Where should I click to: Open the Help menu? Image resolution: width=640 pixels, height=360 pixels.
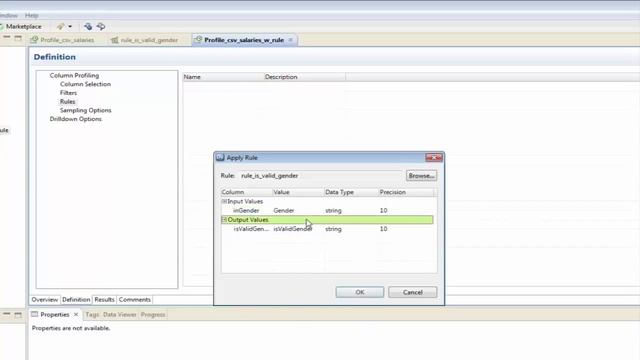tap(31, 16)
